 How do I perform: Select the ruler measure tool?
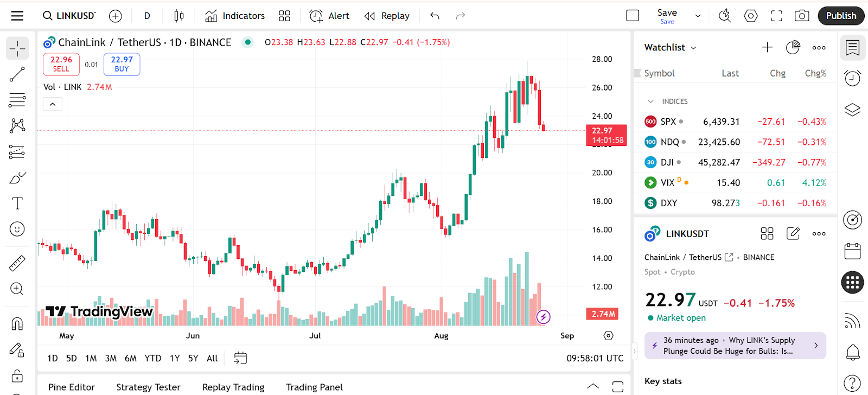click(x=17, y=263)
